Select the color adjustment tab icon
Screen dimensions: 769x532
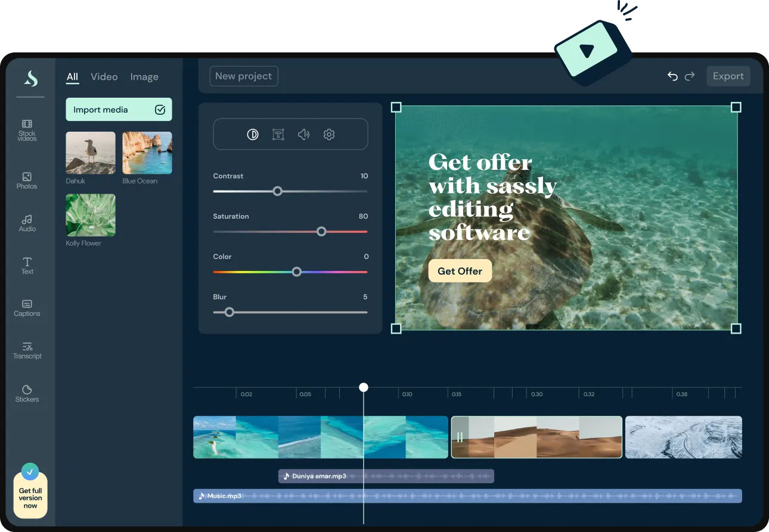click(x=253, y=135)
